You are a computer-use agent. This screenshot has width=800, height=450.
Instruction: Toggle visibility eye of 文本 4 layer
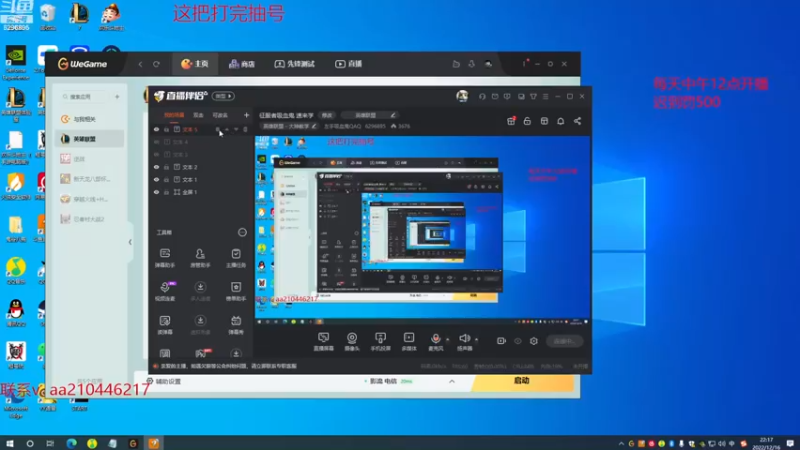(x=157, y=142)
